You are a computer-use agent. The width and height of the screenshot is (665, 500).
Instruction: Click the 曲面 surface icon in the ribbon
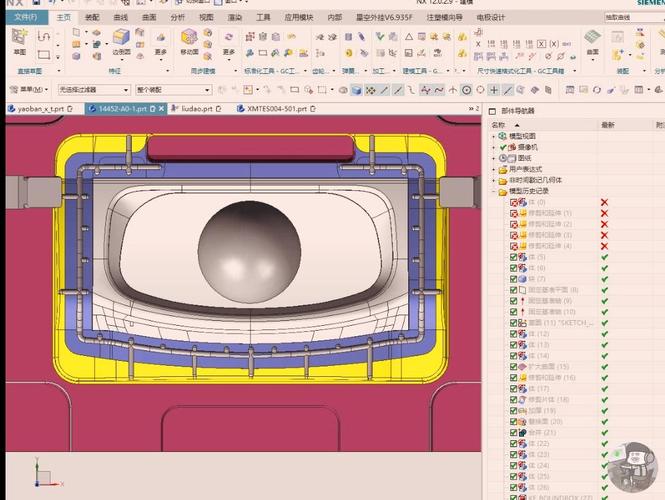click(592, 39)
